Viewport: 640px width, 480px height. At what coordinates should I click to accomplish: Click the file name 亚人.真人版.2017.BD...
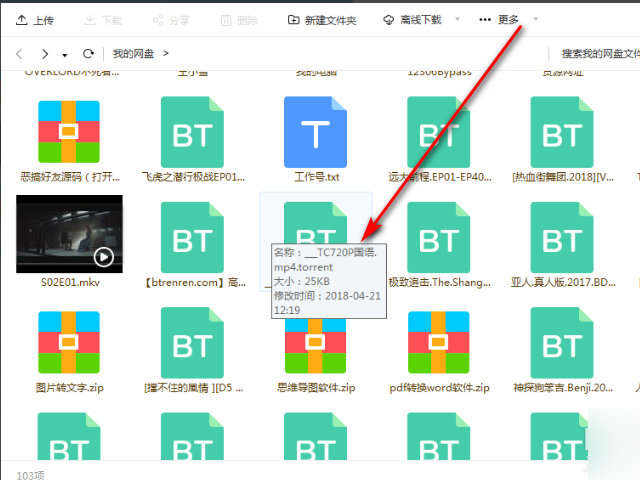pos(563,282)
